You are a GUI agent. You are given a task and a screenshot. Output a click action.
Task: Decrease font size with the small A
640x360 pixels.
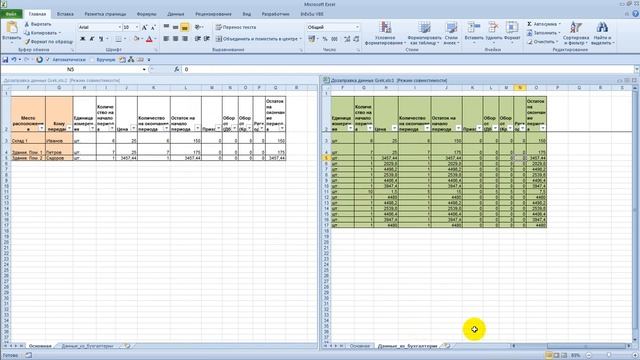coord(153,27)
